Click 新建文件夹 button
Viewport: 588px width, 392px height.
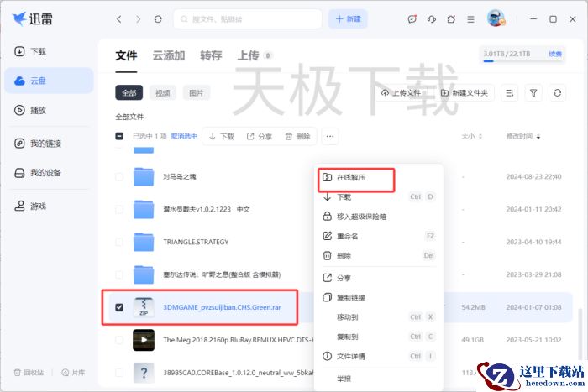[x=465, y=93]
